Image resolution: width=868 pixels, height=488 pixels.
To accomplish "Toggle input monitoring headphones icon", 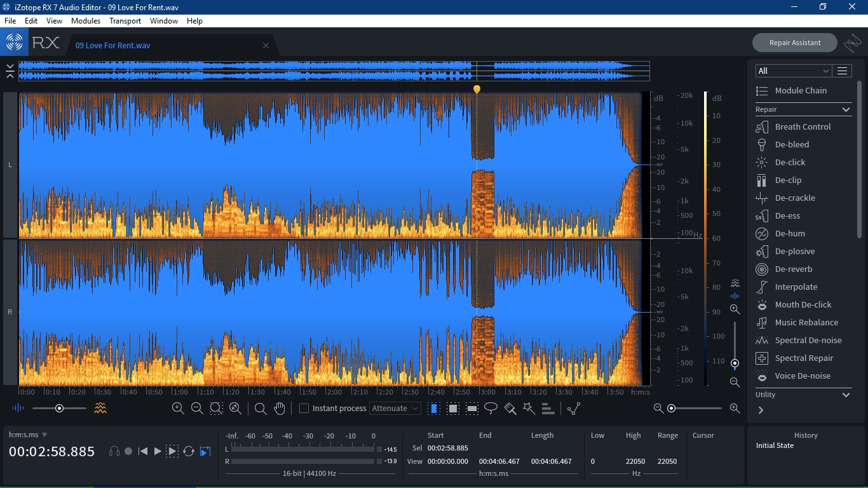I will point(114,451).
